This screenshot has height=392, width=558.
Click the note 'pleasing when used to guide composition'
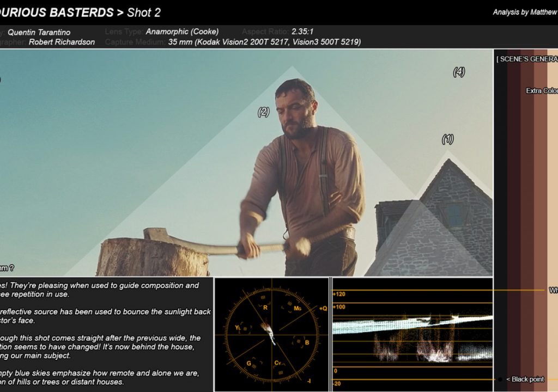point(100,290)
